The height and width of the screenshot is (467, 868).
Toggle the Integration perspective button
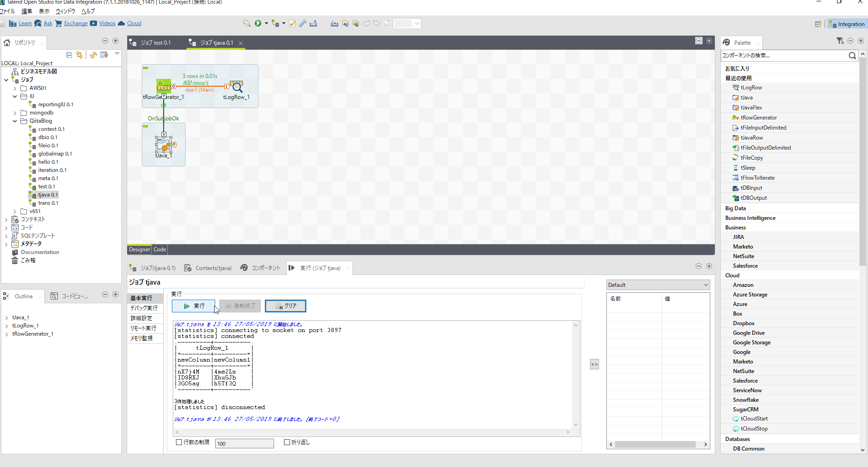pyautogui.click(x=847, y=23)
